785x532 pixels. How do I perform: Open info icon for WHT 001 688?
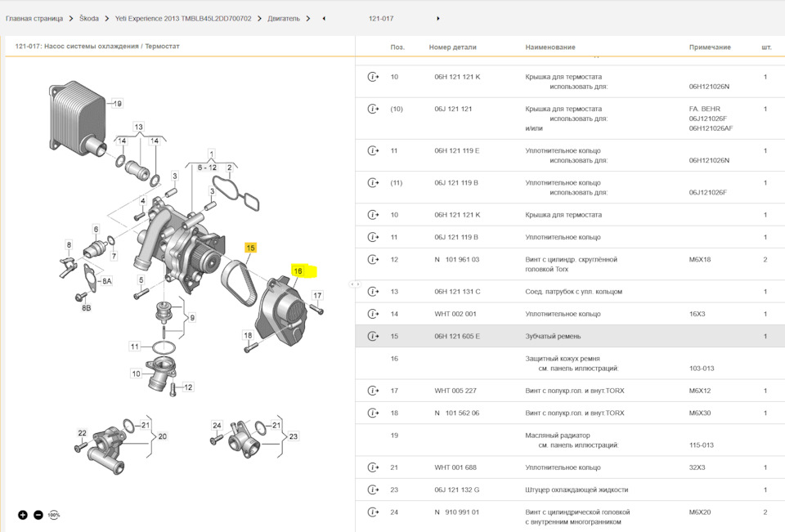(x=373, y=467)
